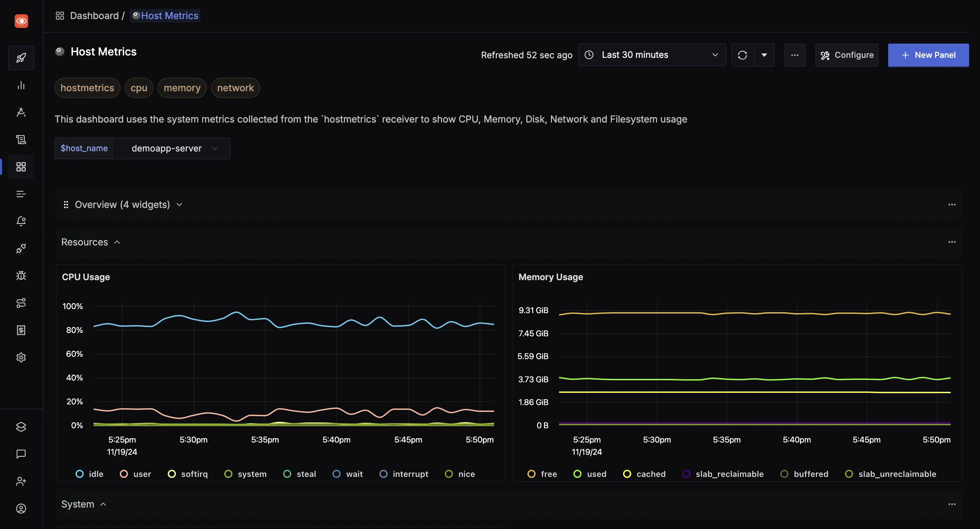Click the Dashboard breadcrumb link
Screen dimensions: 980x529
[94, 16]
